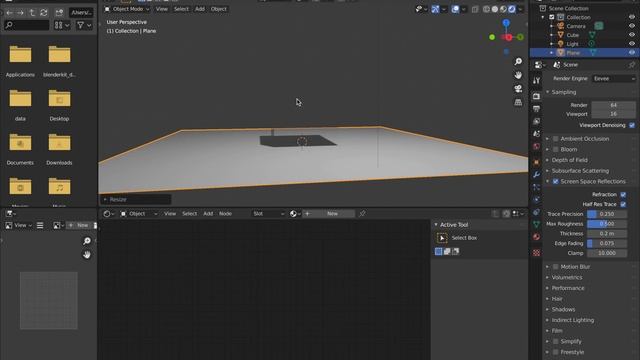This screenshot has width=640, height=360.
Task: Create a new directory in file browser
Action: (59, 13)
